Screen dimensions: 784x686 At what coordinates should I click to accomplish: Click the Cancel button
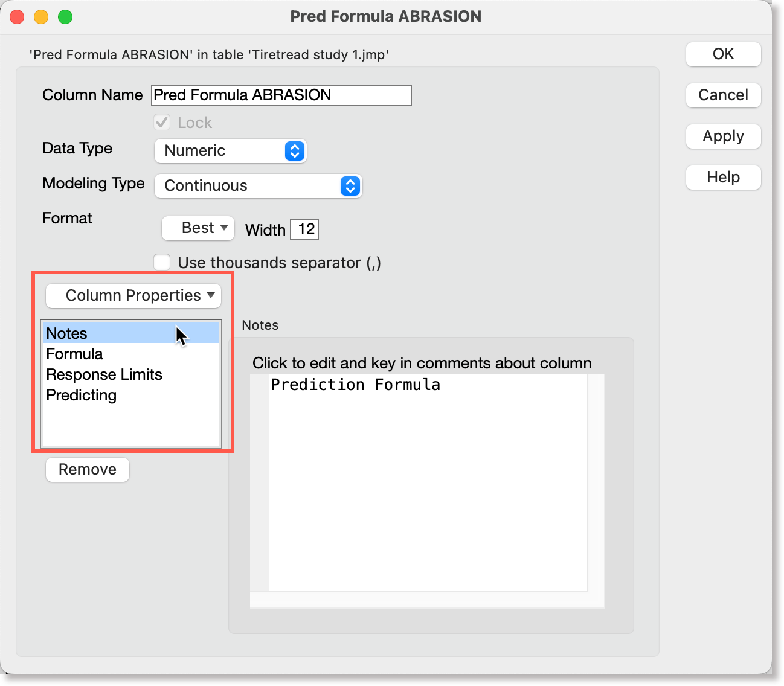[x=723, y=95]
